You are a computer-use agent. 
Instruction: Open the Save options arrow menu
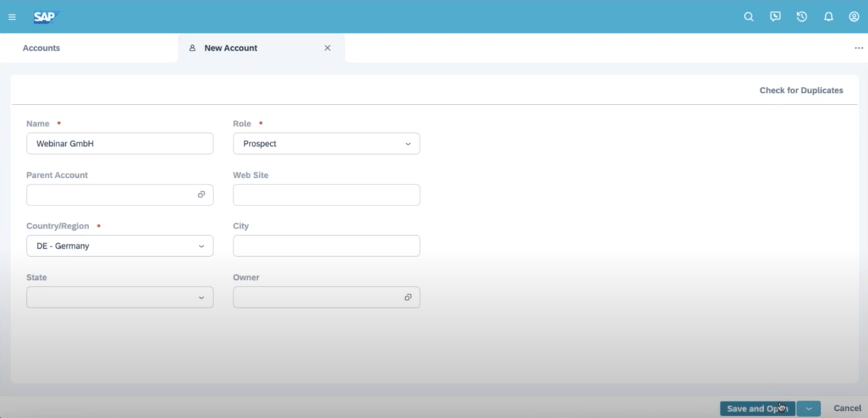[809, 409]
